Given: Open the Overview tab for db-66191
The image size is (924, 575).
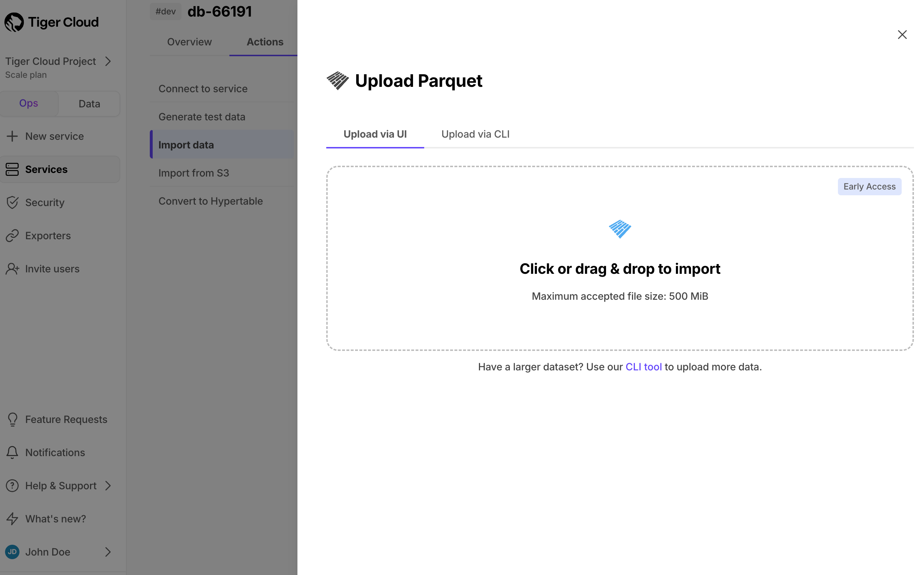Looking at the screenshot, I should pyautogui.click(x=189, y=42).
